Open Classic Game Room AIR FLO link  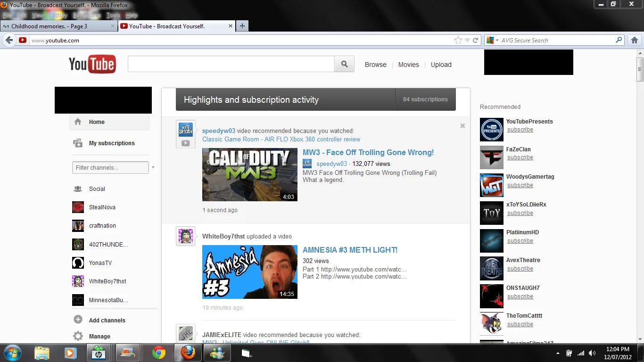[x=281, y=139]
